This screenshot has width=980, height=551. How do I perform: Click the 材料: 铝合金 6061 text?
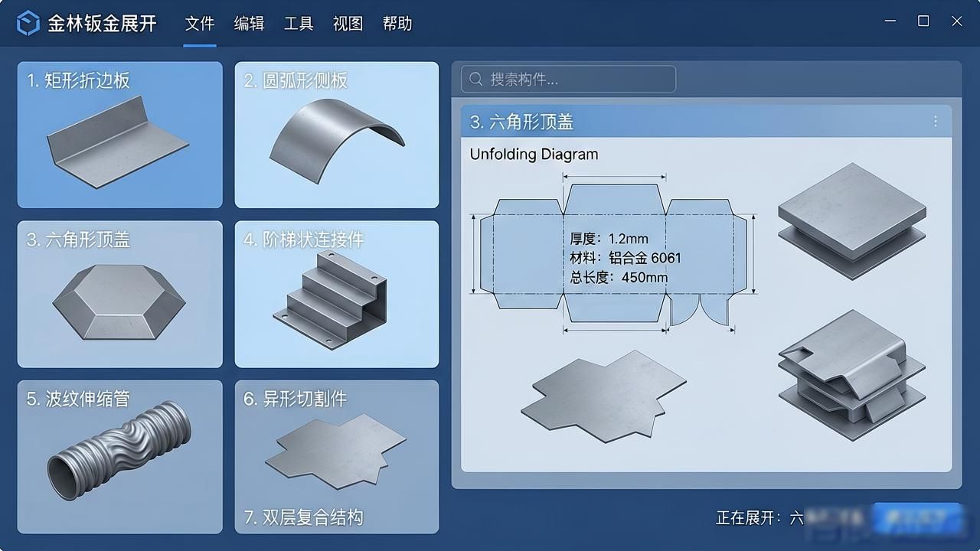[x=626, y=258]
